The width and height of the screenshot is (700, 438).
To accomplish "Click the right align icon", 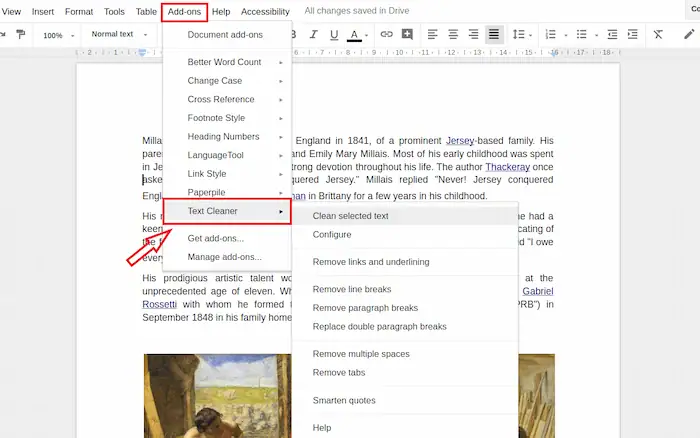I will 473,35.
